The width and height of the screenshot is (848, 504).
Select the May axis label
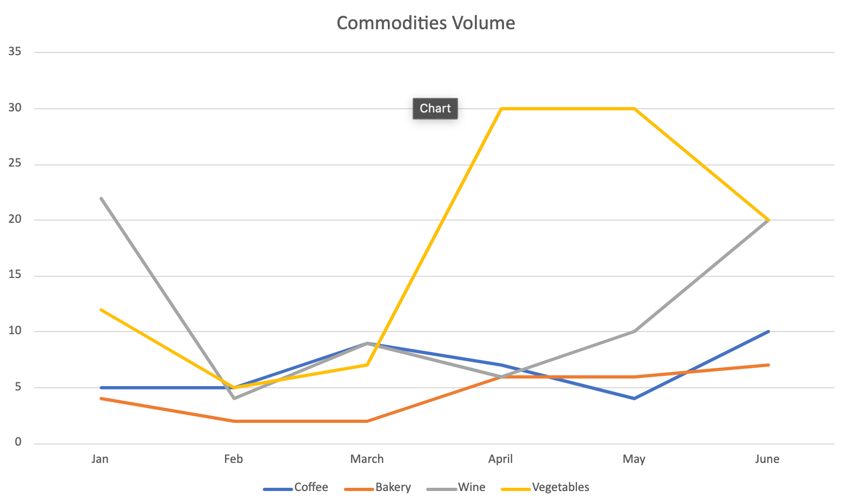[x=634, y=459]
